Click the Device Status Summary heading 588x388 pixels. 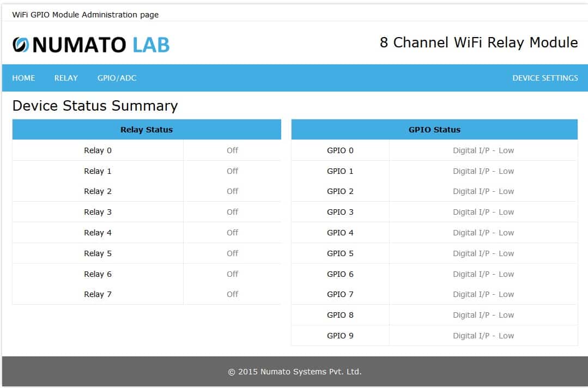coord(96,105)
